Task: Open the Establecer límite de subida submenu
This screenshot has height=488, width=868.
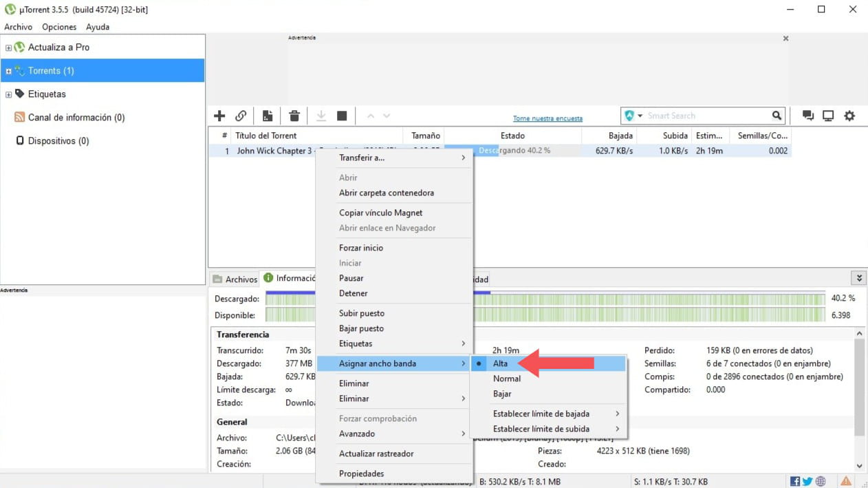Action: [548, 429]
